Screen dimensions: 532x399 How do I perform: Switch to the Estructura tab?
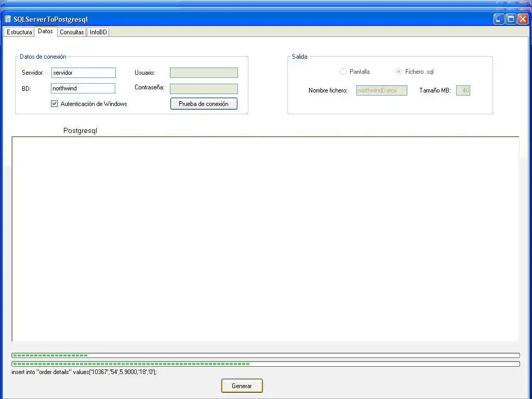click(19, 32)
